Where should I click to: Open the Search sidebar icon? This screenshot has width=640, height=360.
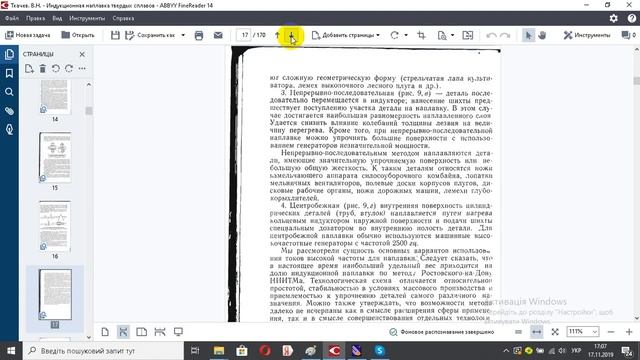tap(9, 92)
